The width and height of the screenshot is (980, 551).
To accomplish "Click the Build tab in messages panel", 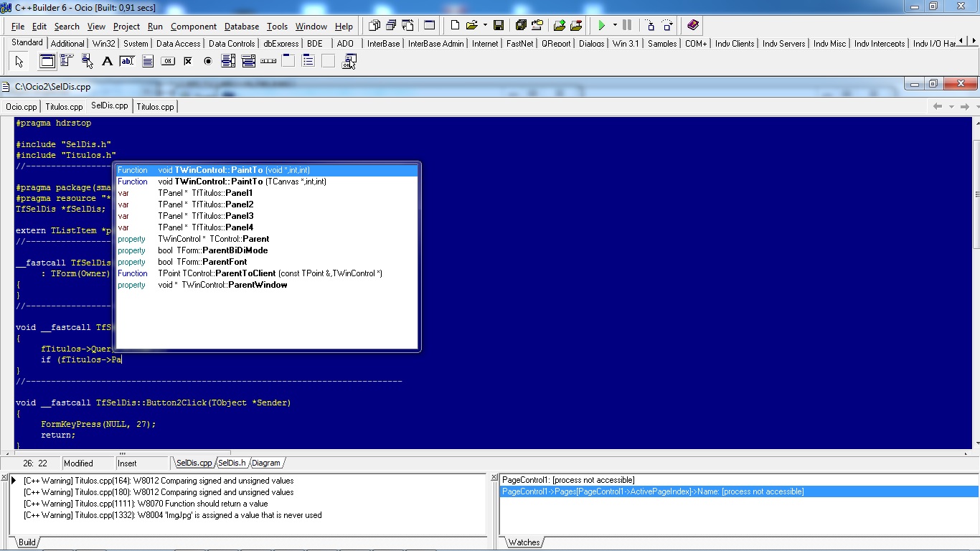I will coord(27,542).
